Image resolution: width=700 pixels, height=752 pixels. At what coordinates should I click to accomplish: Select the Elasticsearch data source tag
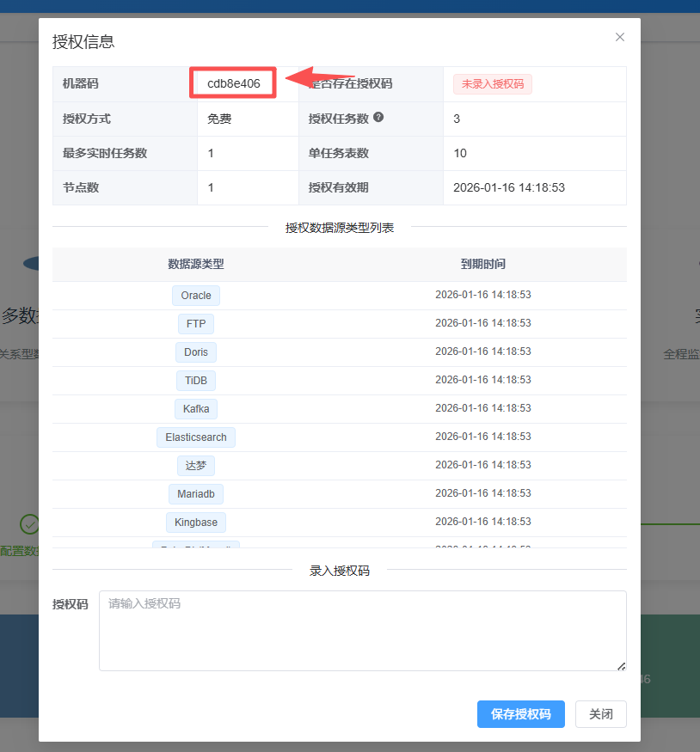(x=196, y=437)
